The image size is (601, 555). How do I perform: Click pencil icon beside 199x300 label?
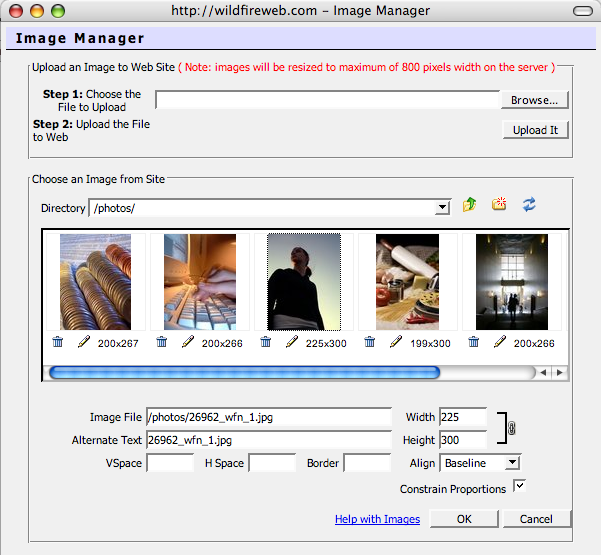396,342
